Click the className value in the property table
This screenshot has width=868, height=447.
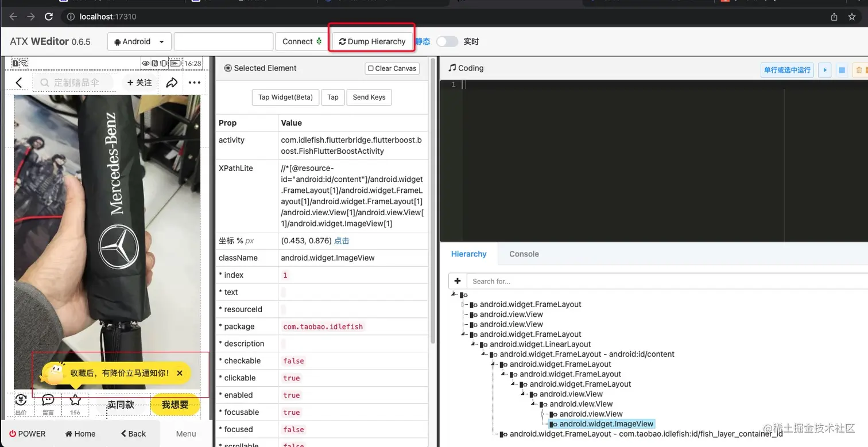pos(328,258)
